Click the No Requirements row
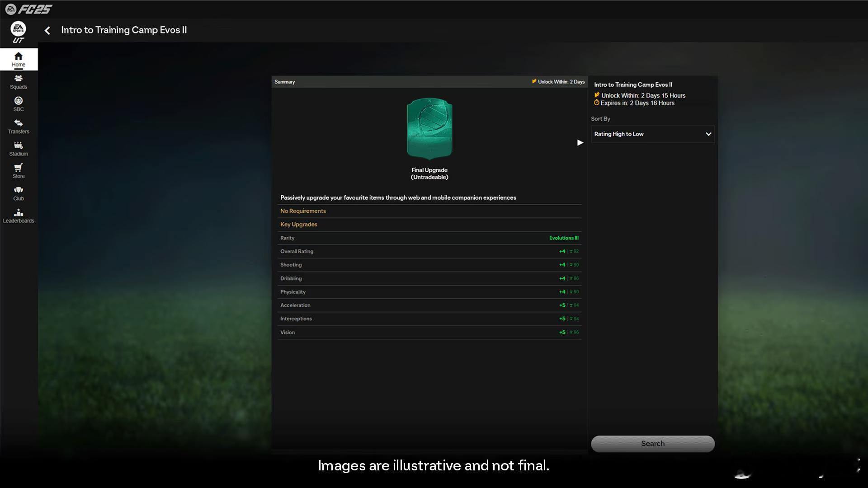This screenshot has height=488, width=868. point(303,211)
